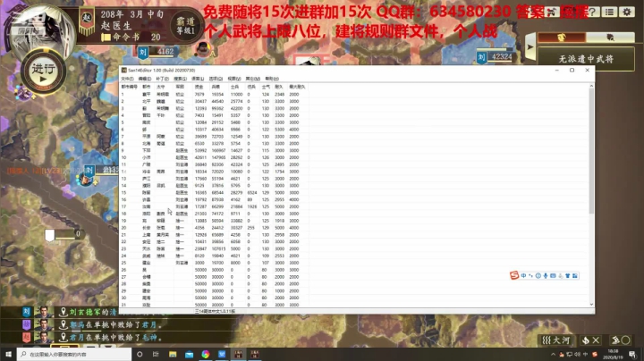Toggle the bottom-right map option marked X

pyautogui.click(x=591, y=340)
